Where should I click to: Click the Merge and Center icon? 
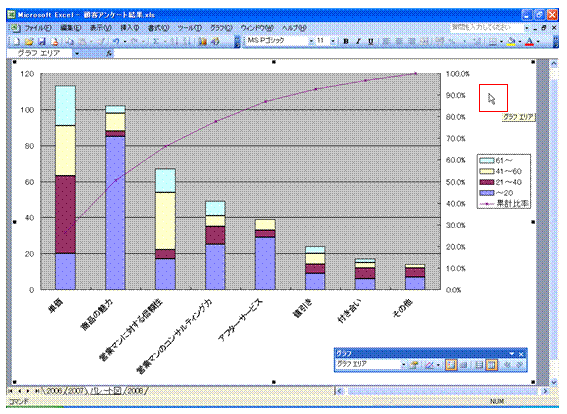click(x=424, y=41)
